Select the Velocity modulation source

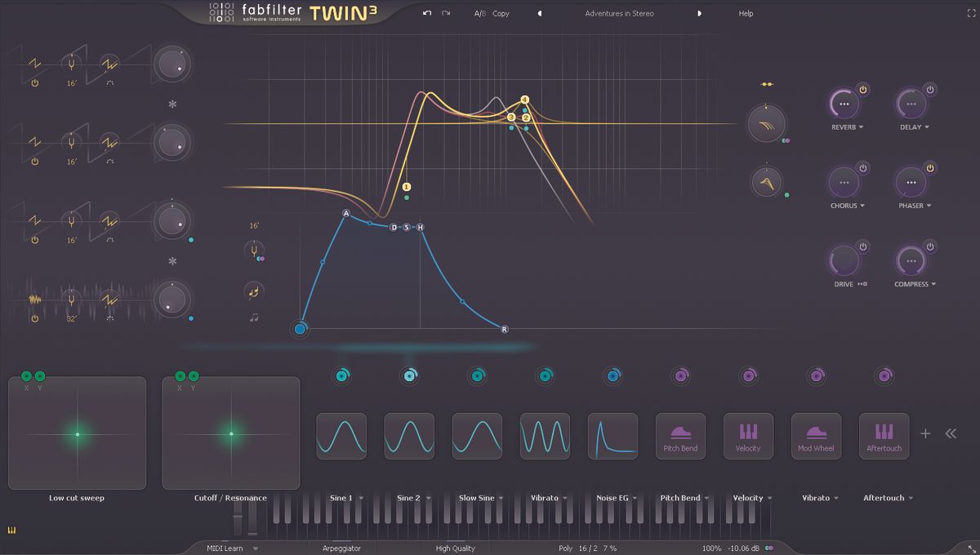coord(748,436)
